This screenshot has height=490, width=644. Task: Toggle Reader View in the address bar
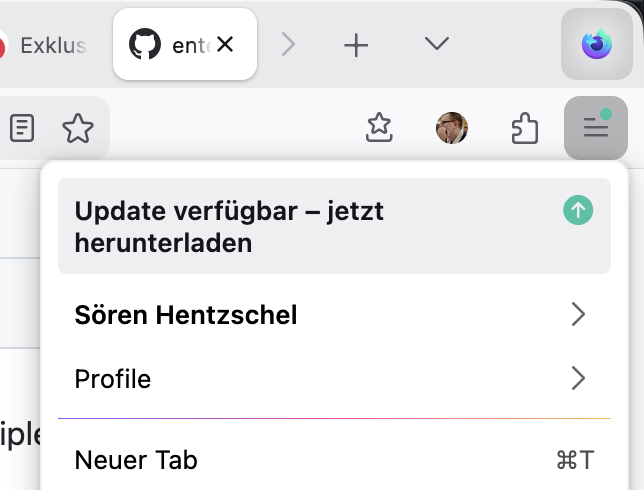point(22,128)
